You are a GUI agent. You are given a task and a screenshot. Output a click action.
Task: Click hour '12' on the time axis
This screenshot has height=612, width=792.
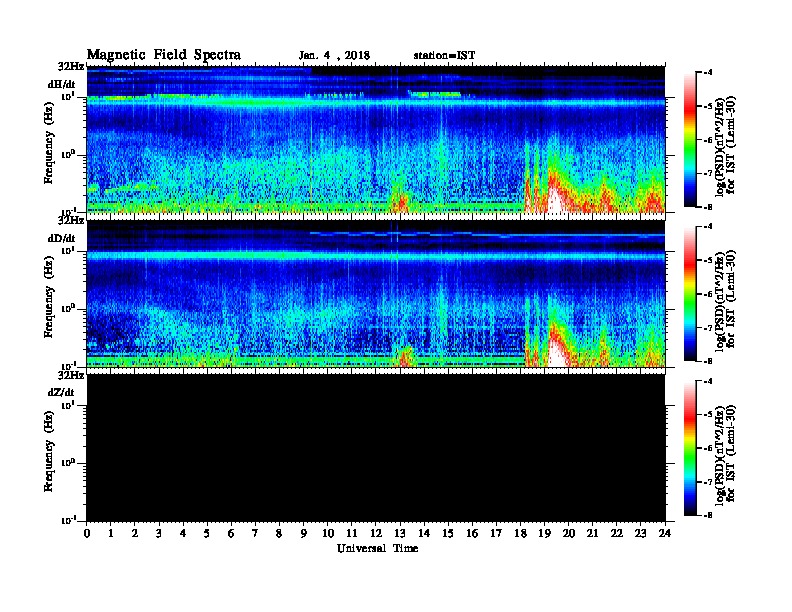(x=376, y=534)
